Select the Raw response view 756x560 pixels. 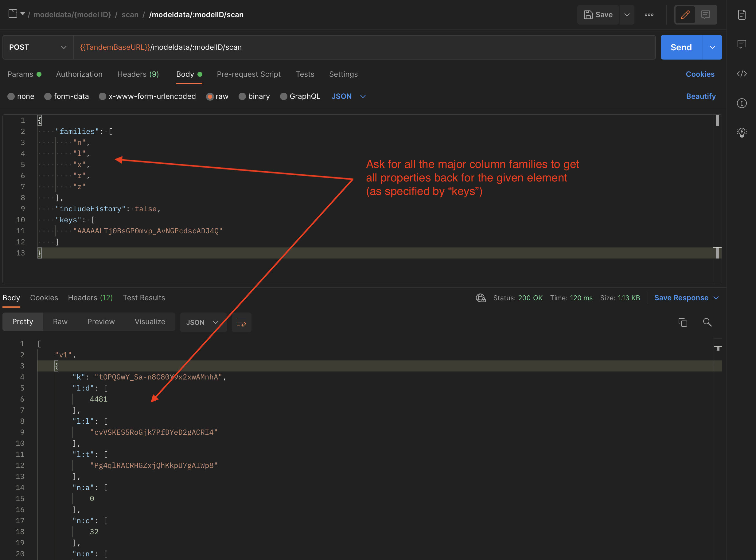[x=60, y=322]
